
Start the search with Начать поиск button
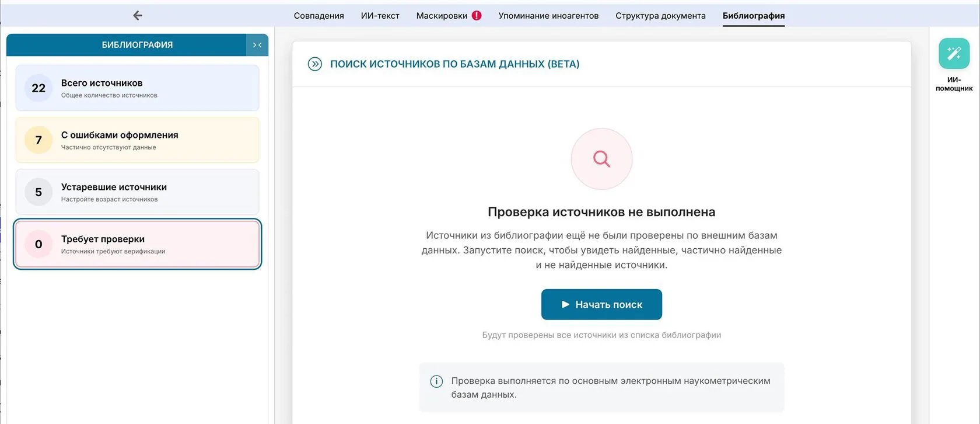[x=601, y=304]
